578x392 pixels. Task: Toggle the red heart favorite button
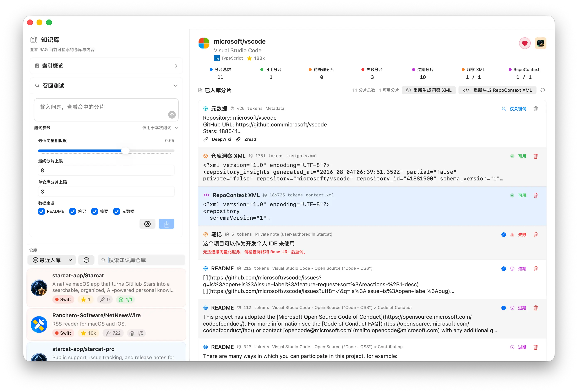click(525, 43)
